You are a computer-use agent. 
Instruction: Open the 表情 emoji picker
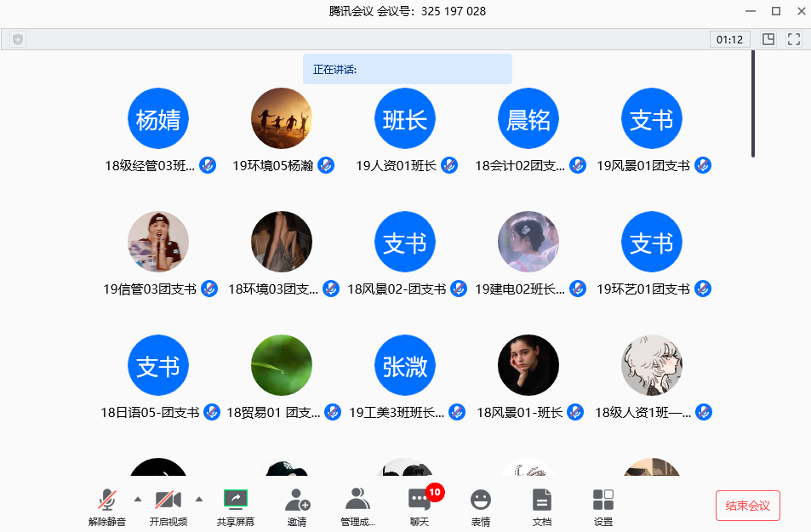481,506
